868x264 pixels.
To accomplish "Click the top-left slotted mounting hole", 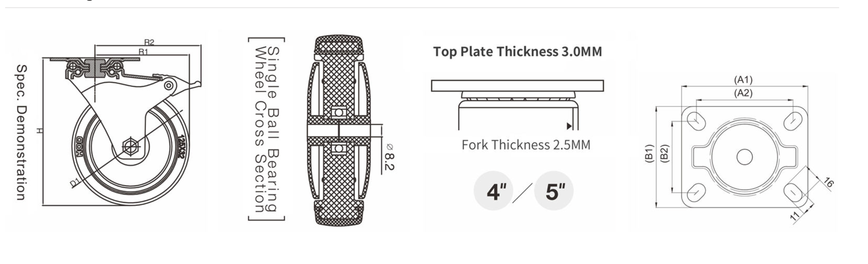I will (696, 121).
